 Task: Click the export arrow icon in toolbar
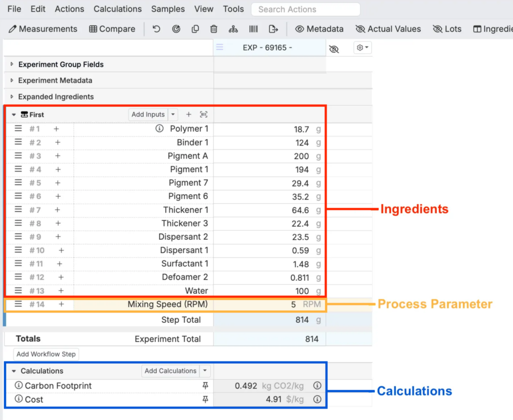[273, 29]
